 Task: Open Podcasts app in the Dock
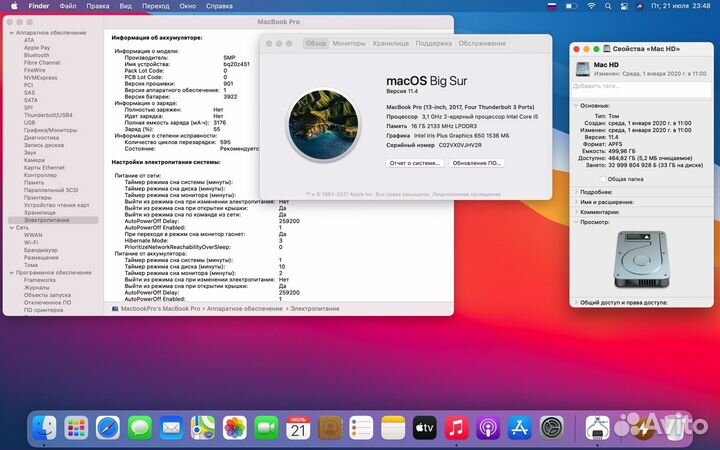(488, 428)
